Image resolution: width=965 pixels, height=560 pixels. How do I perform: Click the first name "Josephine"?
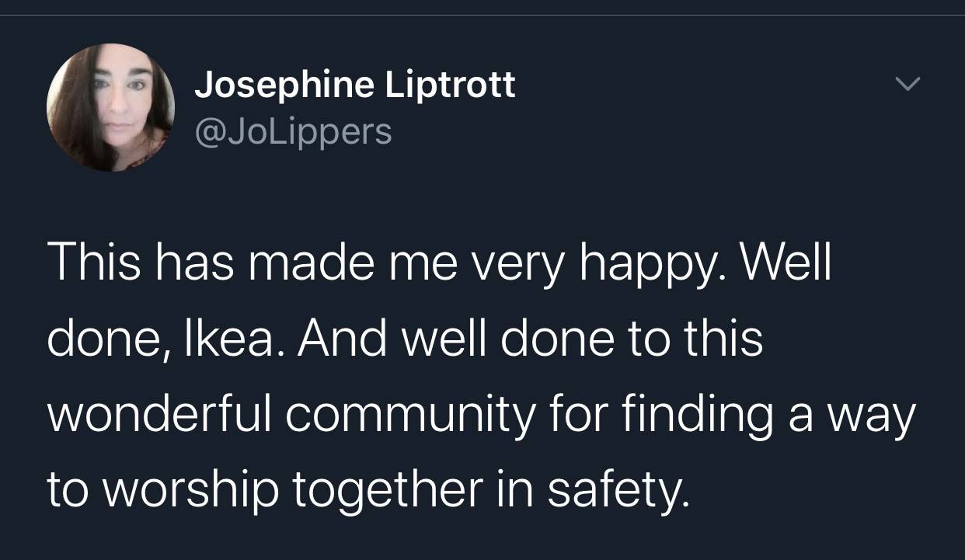(284, 84)
